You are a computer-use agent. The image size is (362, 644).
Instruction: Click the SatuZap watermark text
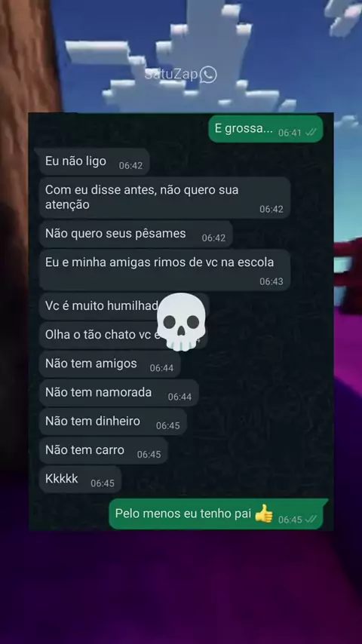point(172,75)
